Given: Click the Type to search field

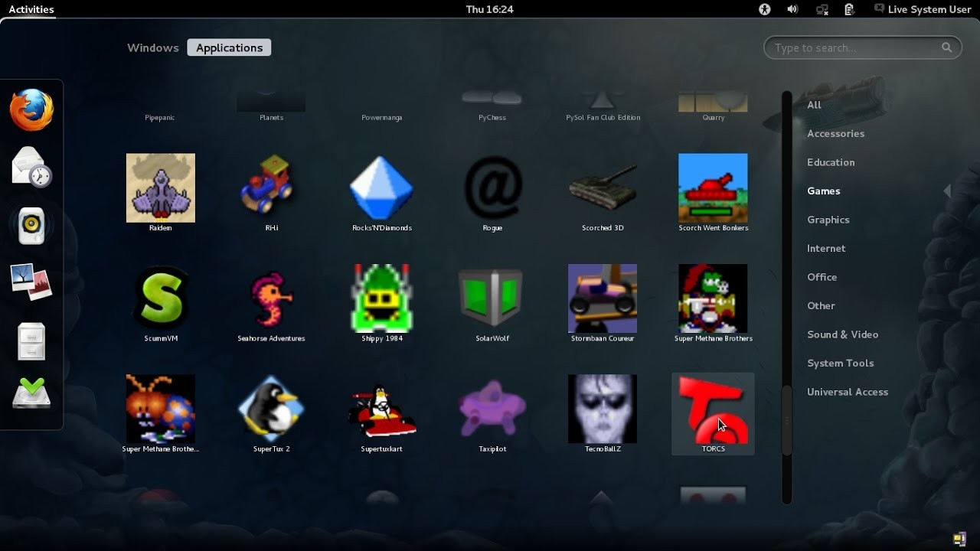Looking at the screenshot, I should click(856, 47).
